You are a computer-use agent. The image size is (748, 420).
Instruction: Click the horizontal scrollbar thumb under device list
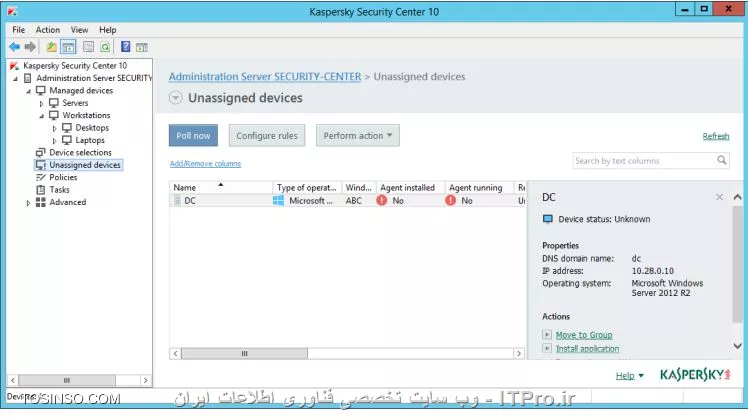[244, 353]
